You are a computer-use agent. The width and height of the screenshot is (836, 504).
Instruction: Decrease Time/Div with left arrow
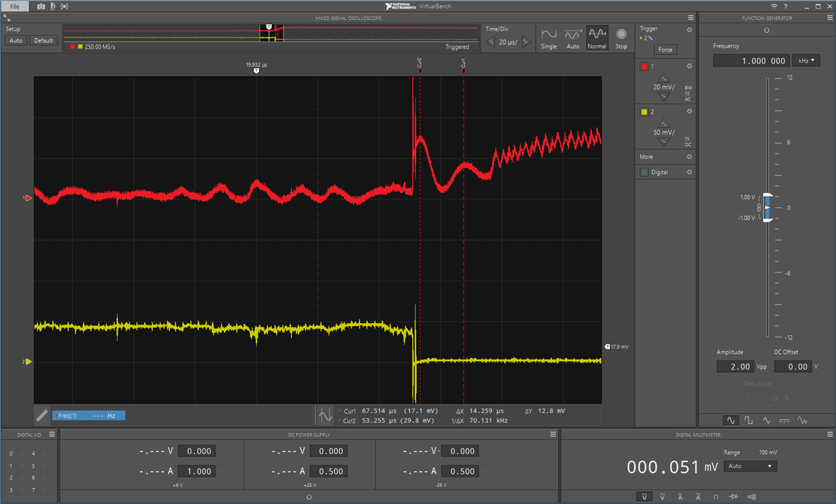(490, 42)
